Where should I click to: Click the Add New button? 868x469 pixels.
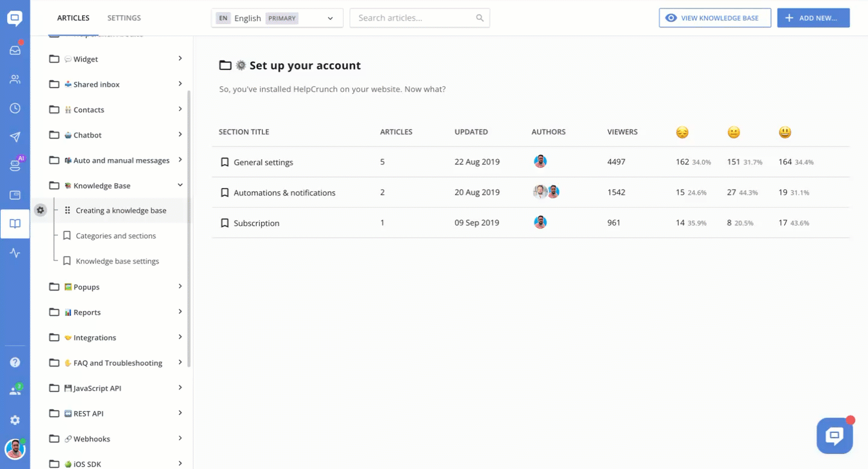pos(813,18)
